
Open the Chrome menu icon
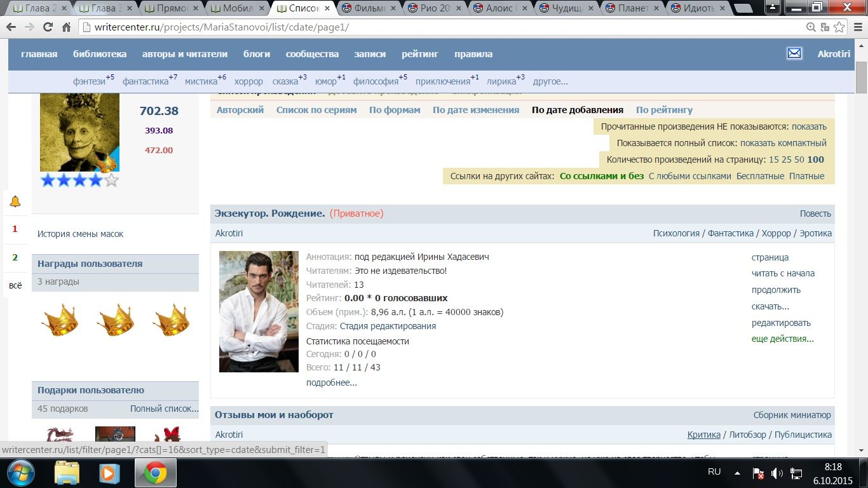coord(857,27)
